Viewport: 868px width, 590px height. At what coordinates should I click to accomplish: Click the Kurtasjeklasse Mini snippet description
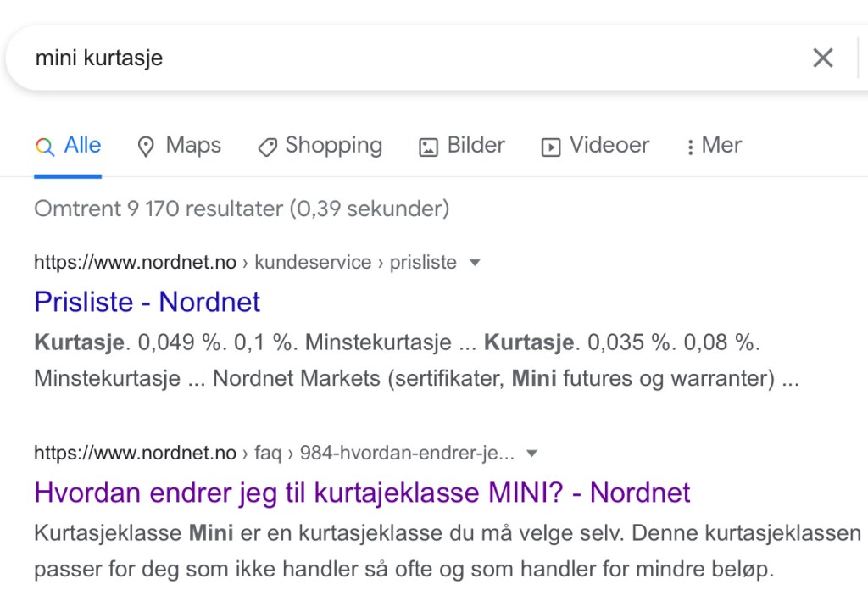[x=447, y=551]
